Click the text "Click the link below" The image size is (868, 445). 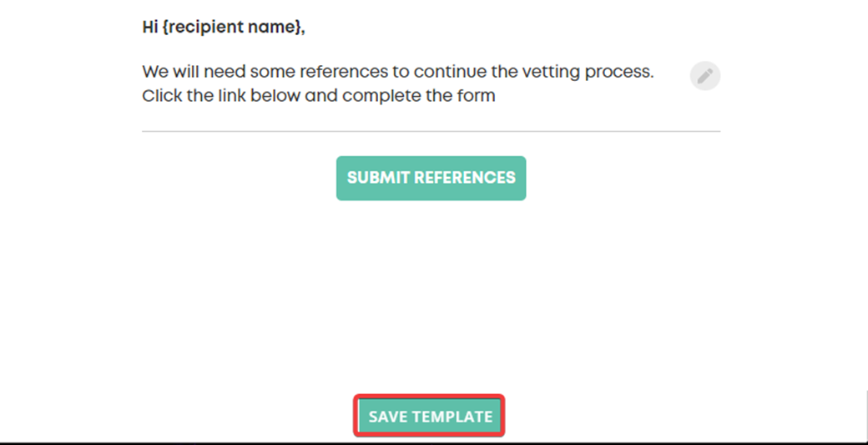pos(222,96)
